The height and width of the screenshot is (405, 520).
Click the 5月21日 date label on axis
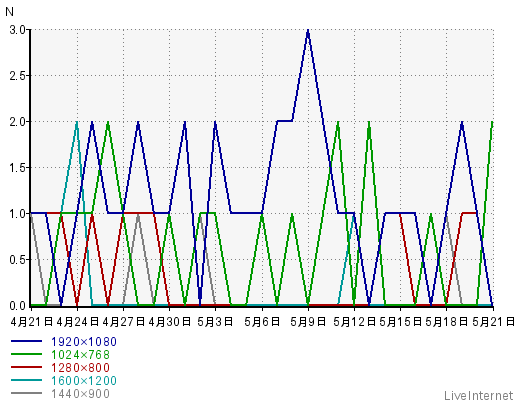(x=493, y=322)
